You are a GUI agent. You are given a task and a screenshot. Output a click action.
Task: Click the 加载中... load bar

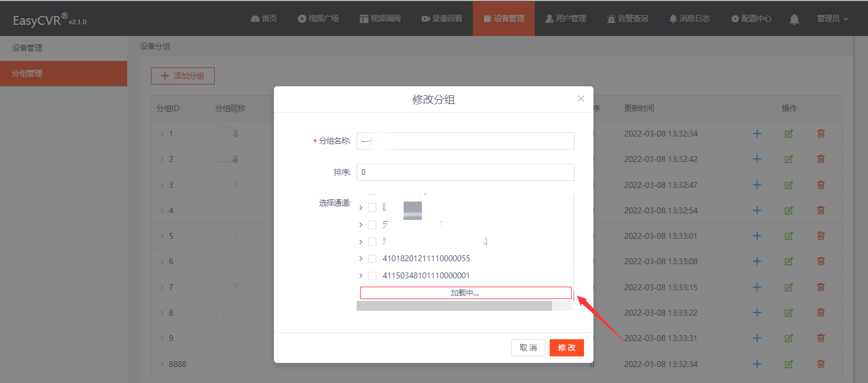[466, 293]
